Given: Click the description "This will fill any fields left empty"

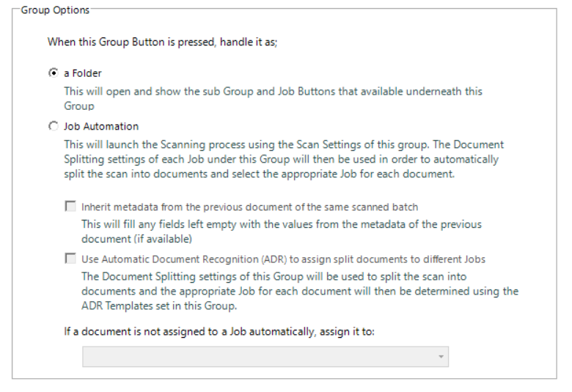Looking at the screenshot, I should coord(281,224).
